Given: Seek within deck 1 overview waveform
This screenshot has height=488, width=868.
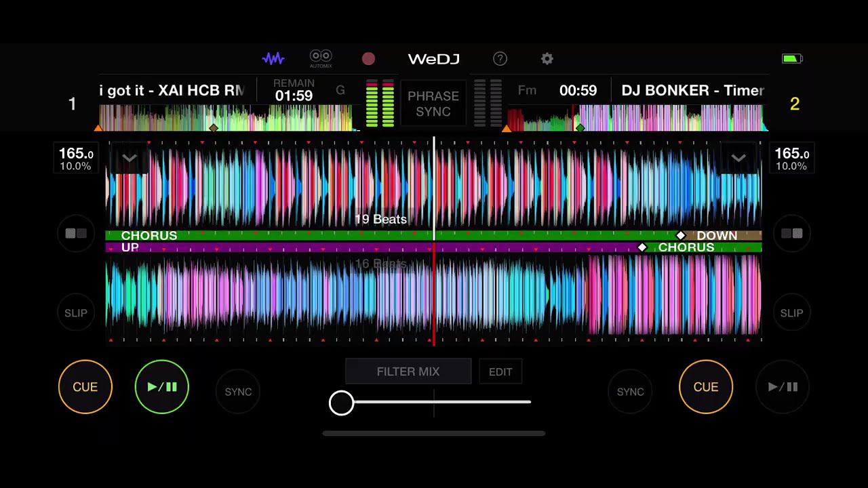Looking at the screenshot, I should [230, 118].
